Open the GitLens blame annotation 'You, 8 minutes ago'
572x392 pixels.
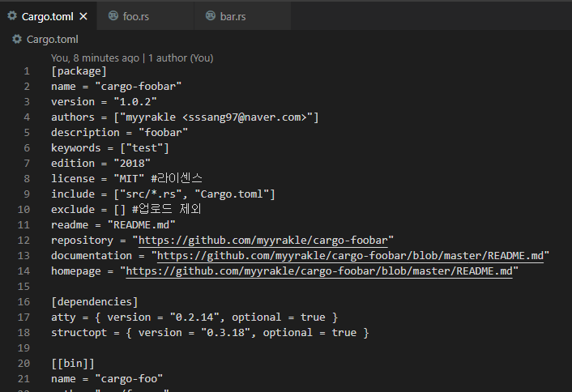pyautogui.click(x=96, y=58)
